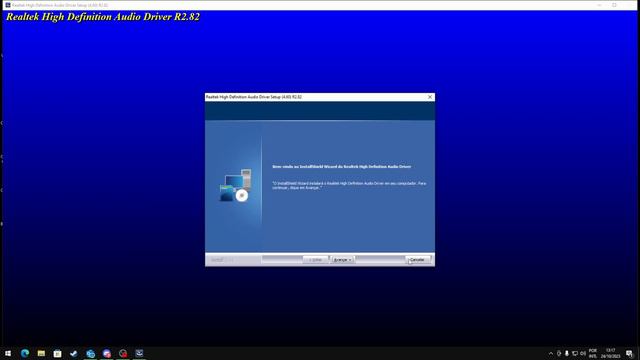This screenshot has height=360, width=640.
Task: Open Microsoft Store from the taskbar
Action: [58, 353]
